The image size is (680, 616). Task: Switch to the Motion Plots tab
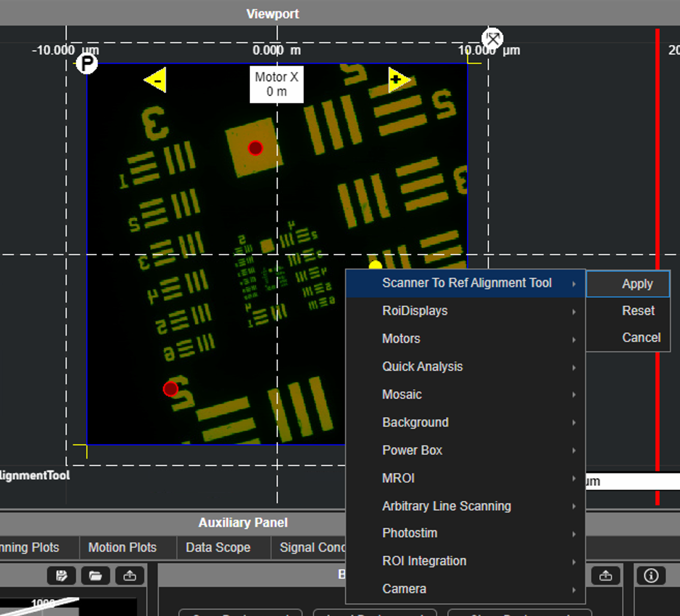click(x=122, y=547)
